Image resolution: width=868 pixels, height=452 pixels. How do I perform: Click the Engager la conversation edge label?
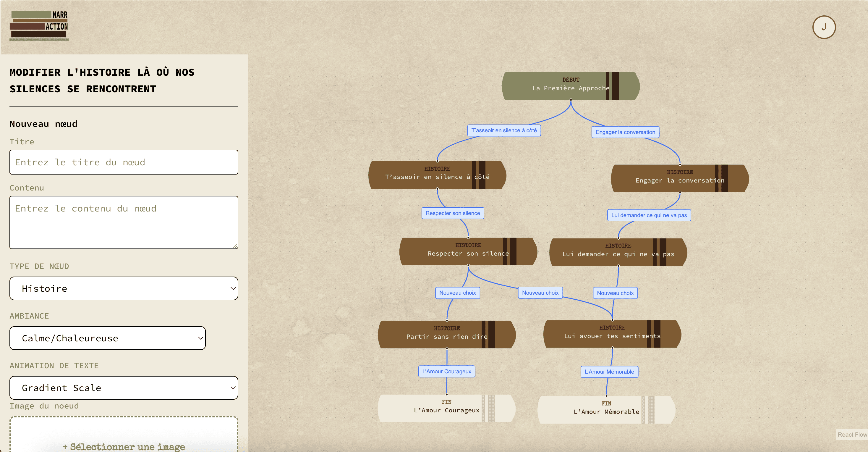tap(625, 132)
